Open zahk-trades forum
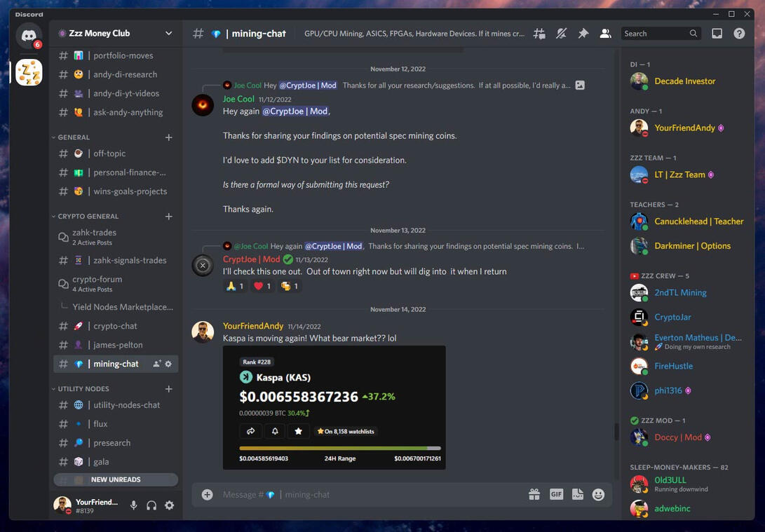The image size is (765, 532). (x=116, y=237)
